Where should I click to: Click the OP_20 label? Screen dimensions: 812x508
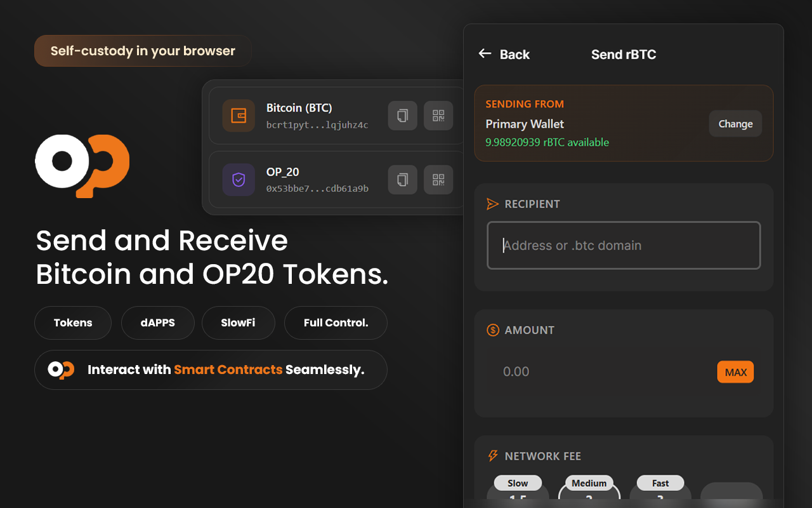[x=282, y=171]
